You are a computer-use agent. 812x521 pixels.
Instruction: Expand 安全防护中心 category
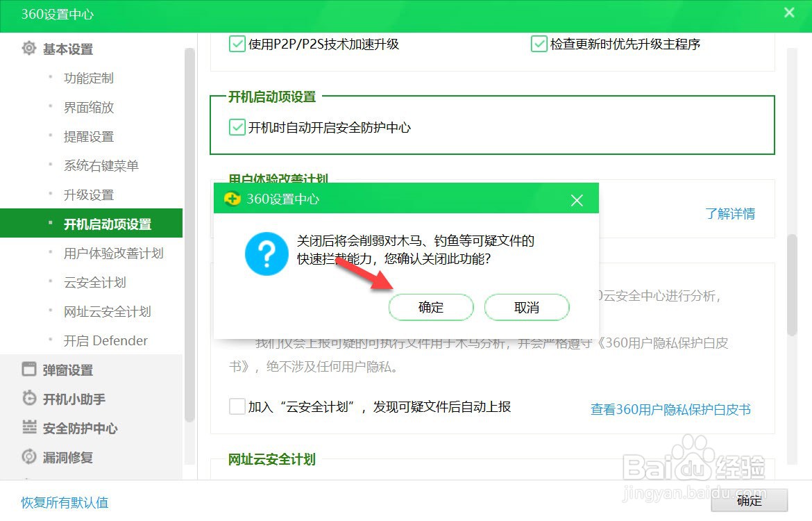coord(81,428)
